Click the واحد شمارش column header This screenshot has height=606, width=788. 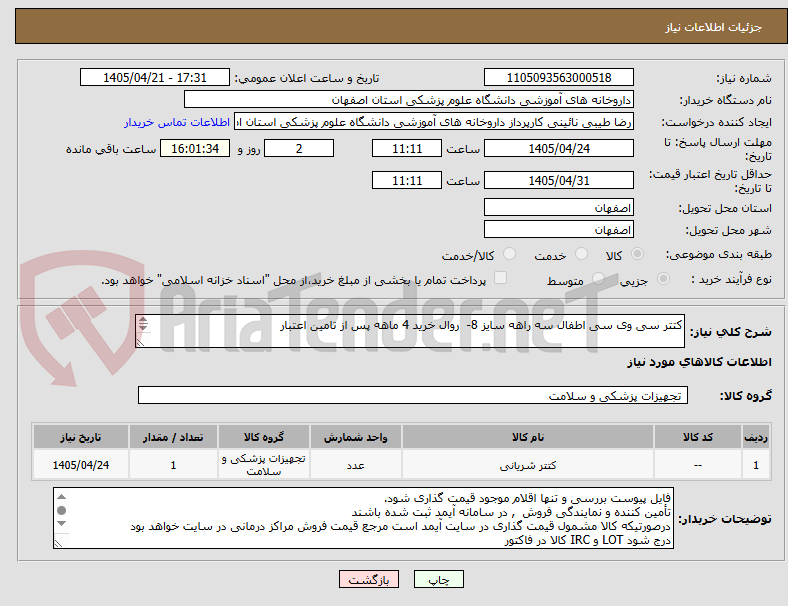(355, 437)
